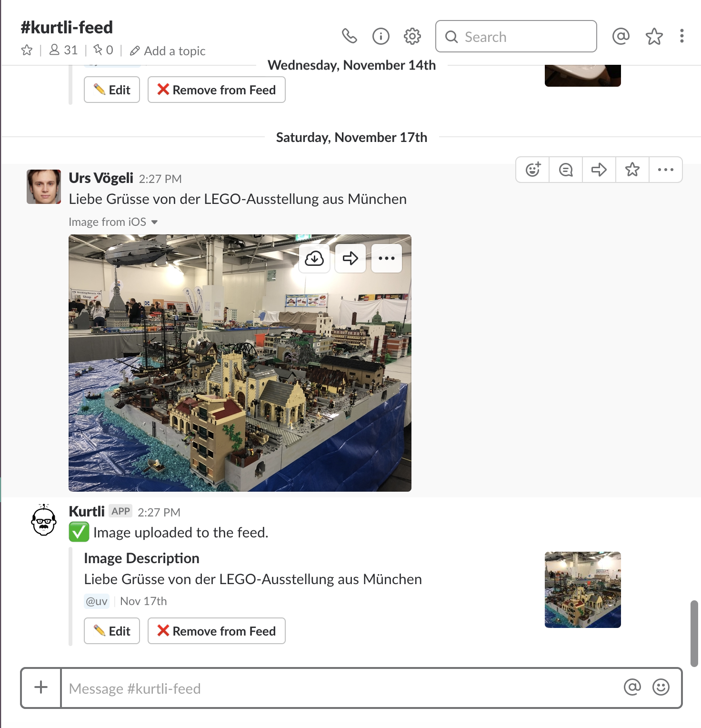Open channel details info icon
This screenshot has width=701, height=728.
click(381, 36)
